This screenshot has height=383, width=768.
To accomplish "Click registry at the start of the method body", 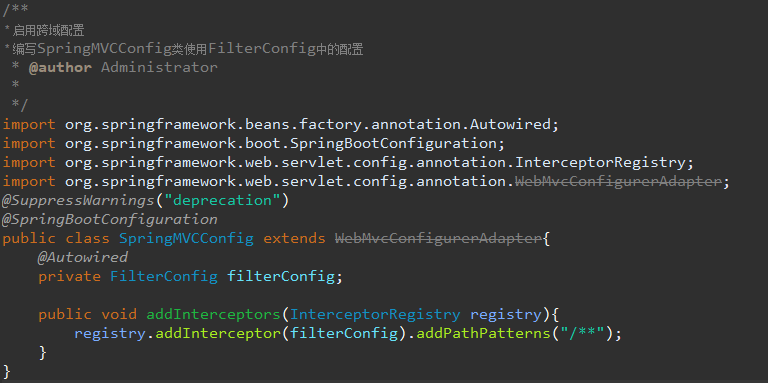I will pos(110,334).
